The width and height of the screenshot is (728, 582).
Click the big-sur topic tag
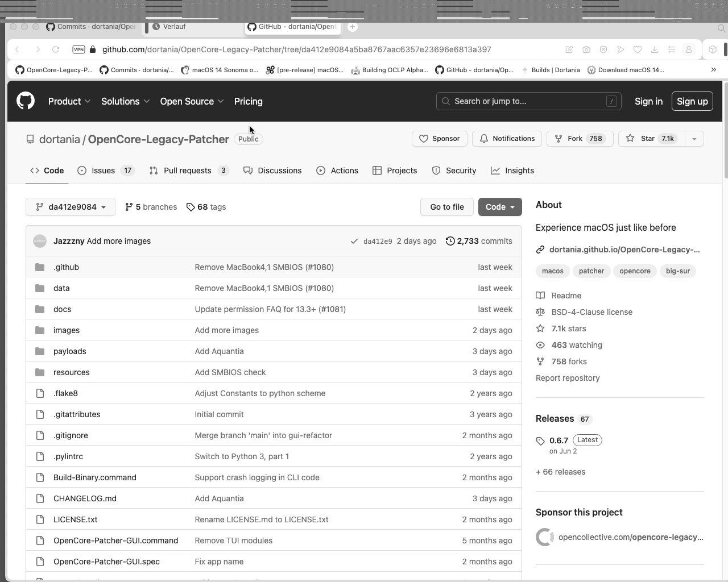pyautogui.click(x=678, y=271)
